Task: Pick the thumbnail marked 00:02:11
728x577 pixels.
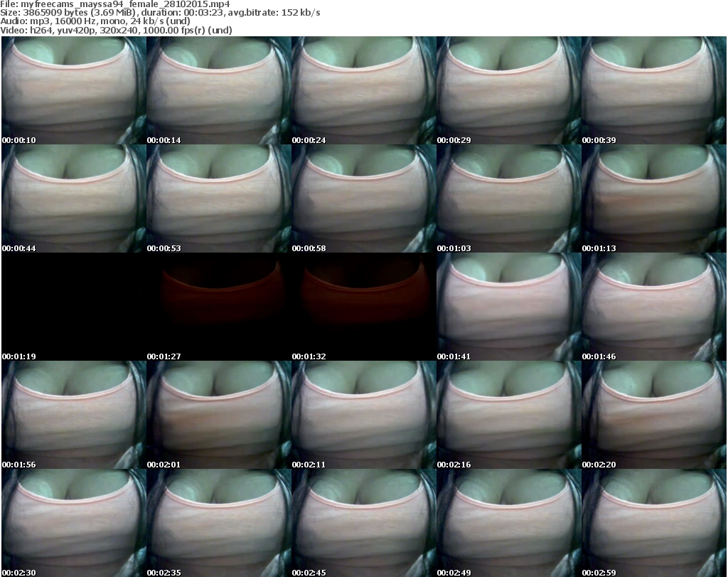Action: [x=363, y=415]
